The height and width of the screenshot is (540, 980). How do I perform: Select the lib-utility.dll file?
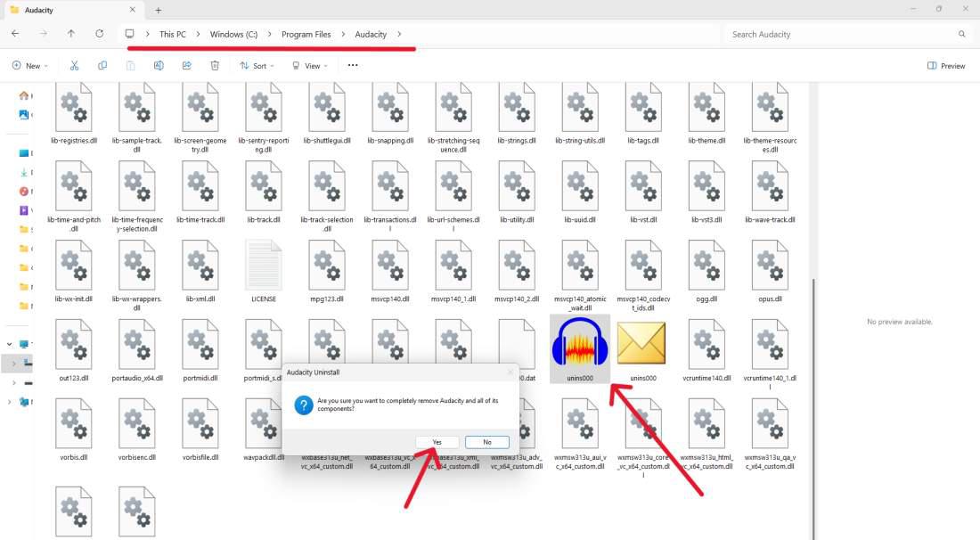(x=516, y=192)
